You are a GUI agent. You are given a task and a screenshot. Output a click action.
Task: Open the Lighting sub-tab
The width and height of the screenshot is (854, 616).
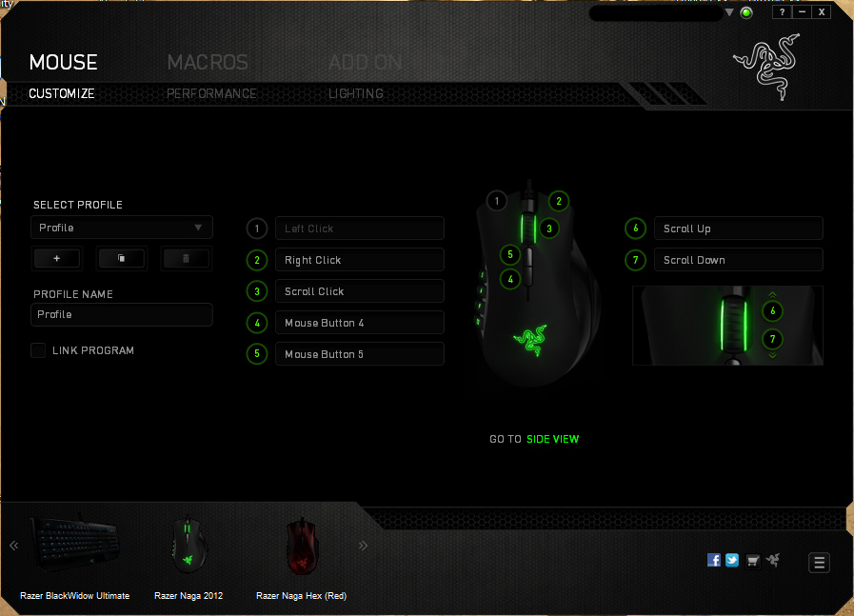(356, 93)
